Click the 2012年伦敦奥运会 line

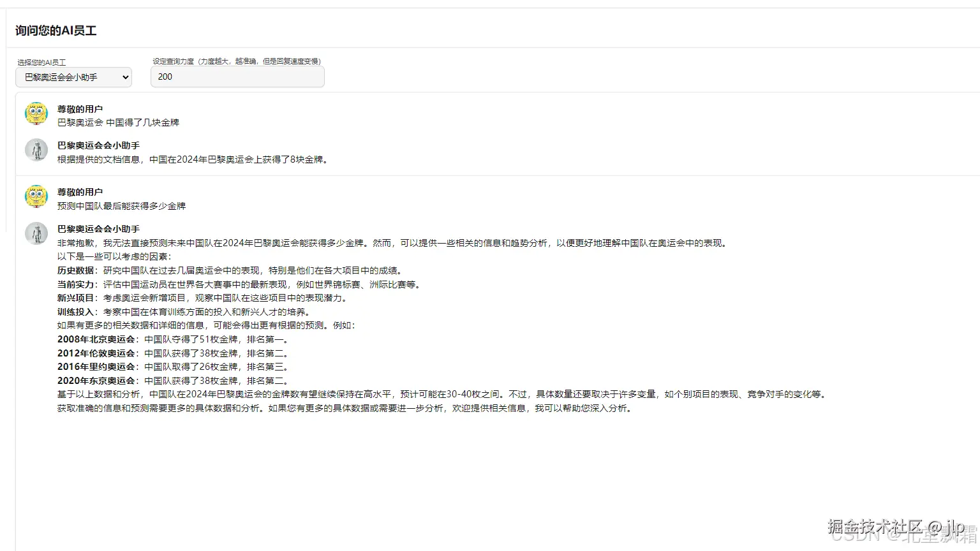tap(174, 353)
